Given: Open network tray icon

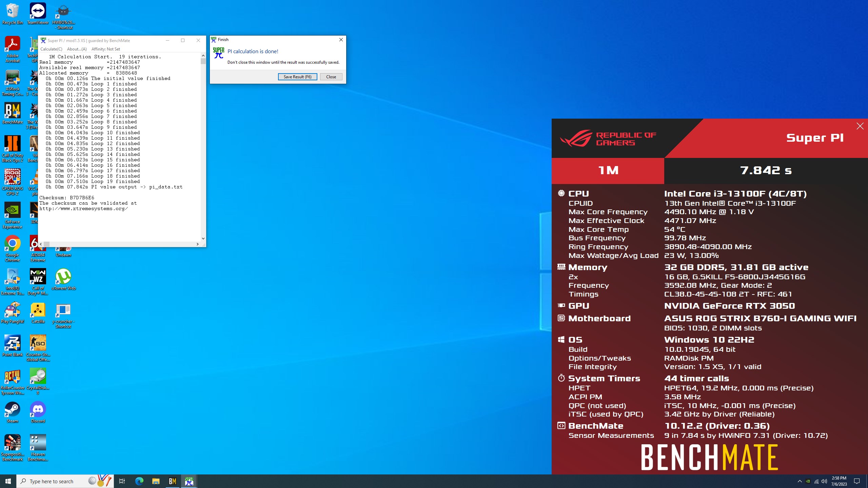Looking at the screenshot, I should [816, 481].
